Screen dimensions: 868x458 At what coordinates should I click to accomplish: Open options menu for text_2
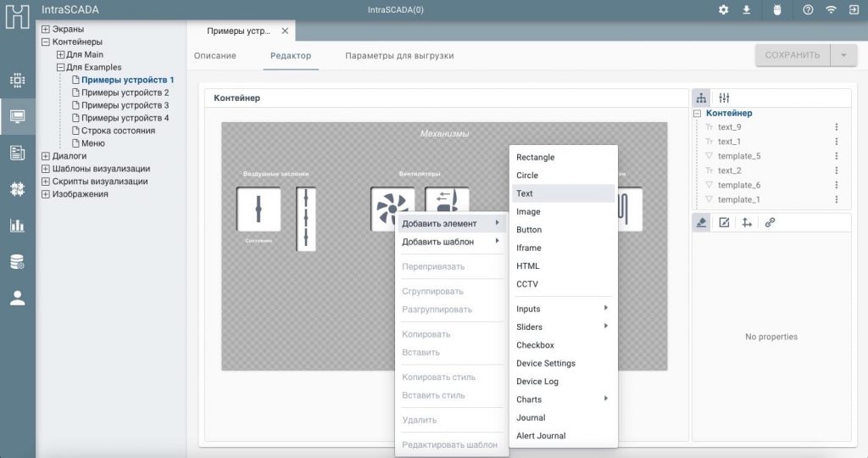[x=837, y=170]
